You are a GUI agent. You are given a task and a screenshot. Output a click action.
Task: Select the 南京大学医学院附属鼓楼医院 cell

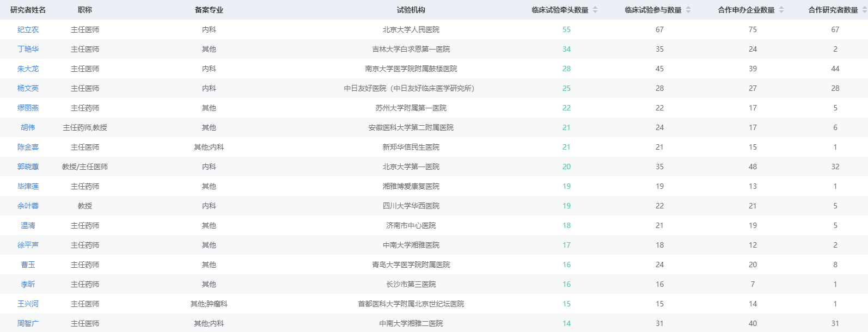click(x=411, y=69)
